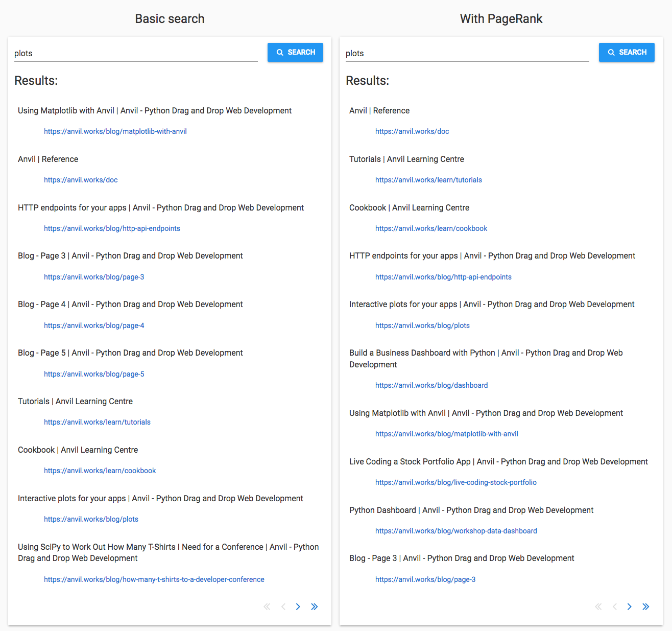Open anvil.works/doc link in PageRank results
This screenshot has width=672, height=631.
pyautogui.click(x=412, y=131)
